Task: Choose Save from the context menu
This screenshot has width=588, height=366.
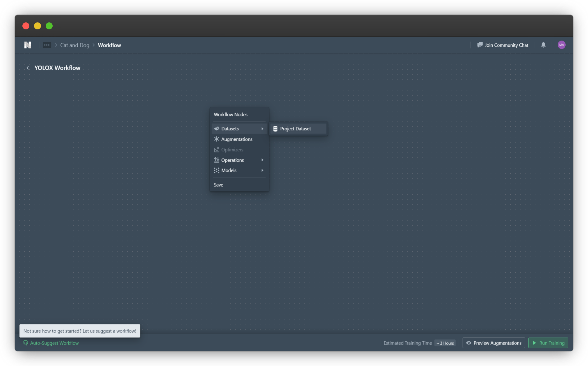Action: pyautogui.click(x=218, y=185)
